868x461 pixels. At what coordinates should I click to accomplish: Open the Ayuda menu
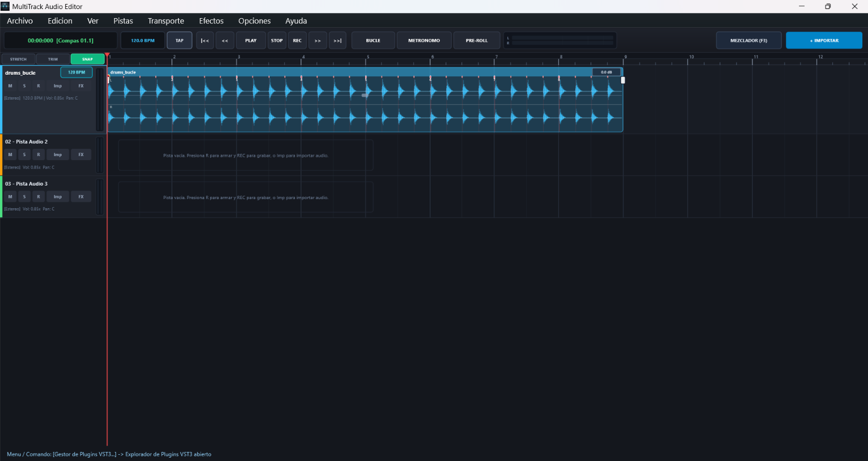(296, 21)
